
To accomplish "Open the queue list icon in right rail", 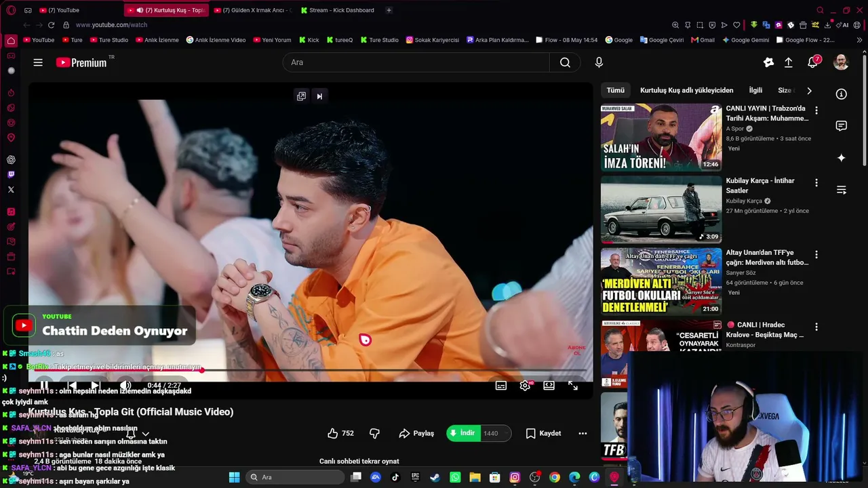I will [842, 190].
